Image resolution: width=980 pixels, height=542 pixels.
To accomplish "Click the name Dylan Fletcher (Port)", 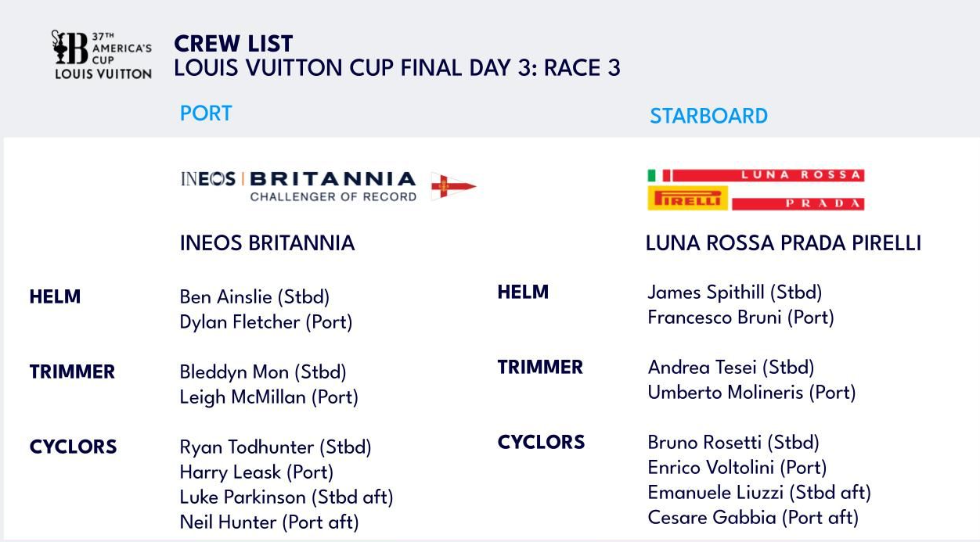I will coord(266,322).
